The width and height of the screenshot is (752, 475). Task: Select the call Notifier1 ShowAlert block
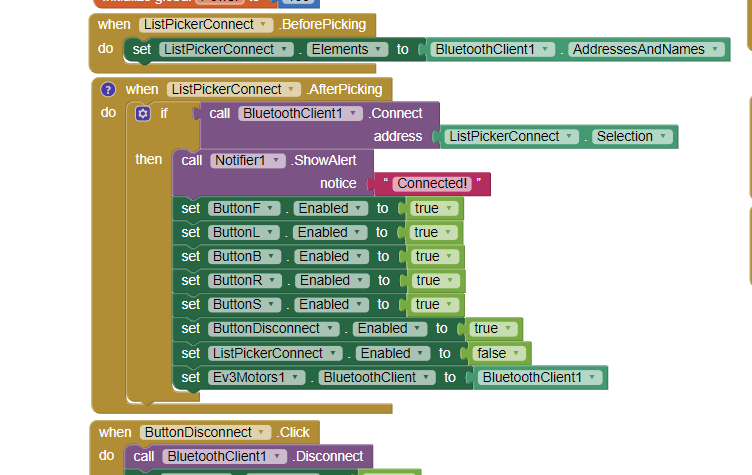pos(190,160)
